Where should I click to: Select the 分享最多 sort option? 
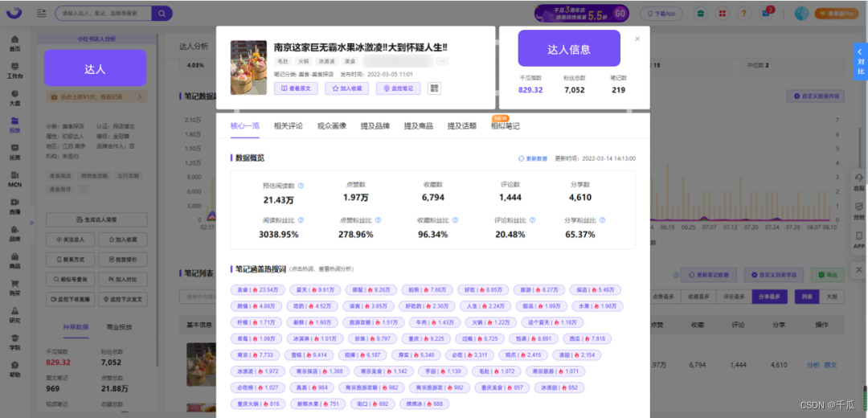[x=769, y=297]
